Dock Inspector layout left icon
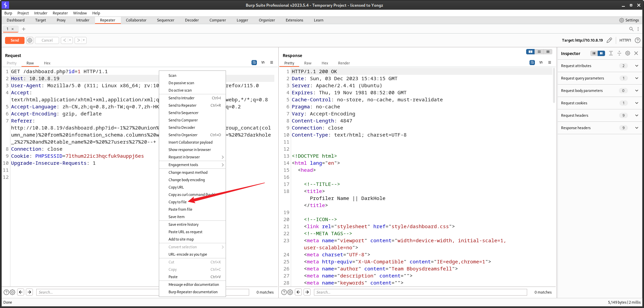Screen dimensions: 644x308 coord(594,53)
